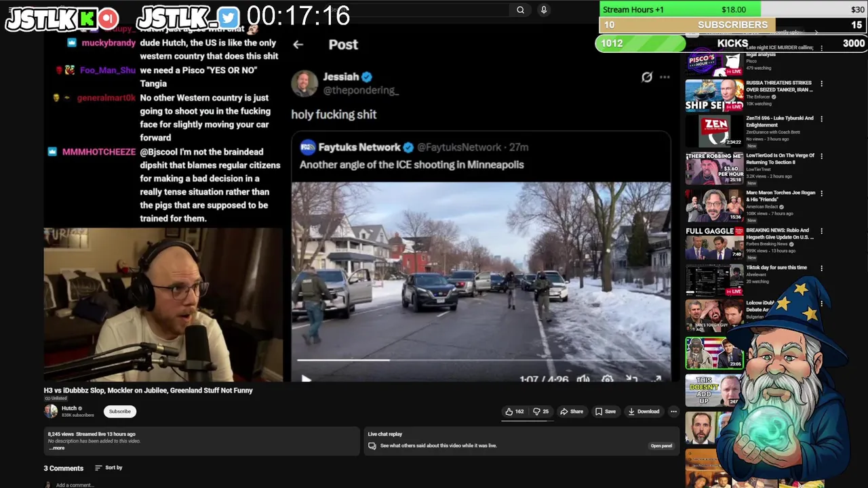Open options for LowTierGod video
This screenshot has height=488, width=868.
tap(821, 157)
